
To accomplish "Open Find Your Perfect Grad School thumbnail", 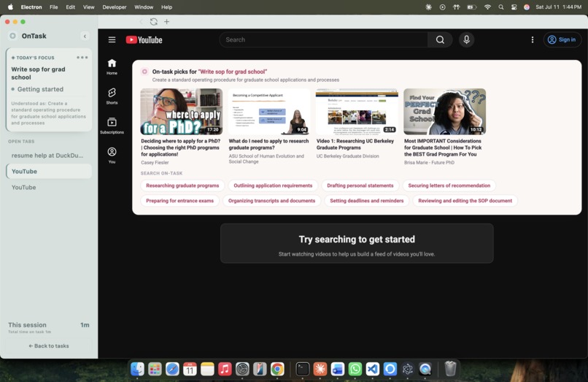I will [445, 112].
